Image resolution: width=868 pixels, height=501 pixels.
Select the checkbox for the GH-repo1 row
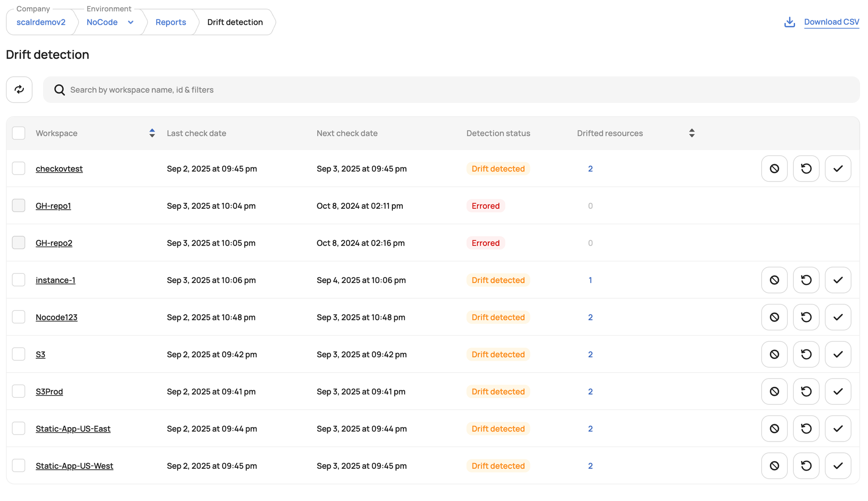click(x=19, y=205)
